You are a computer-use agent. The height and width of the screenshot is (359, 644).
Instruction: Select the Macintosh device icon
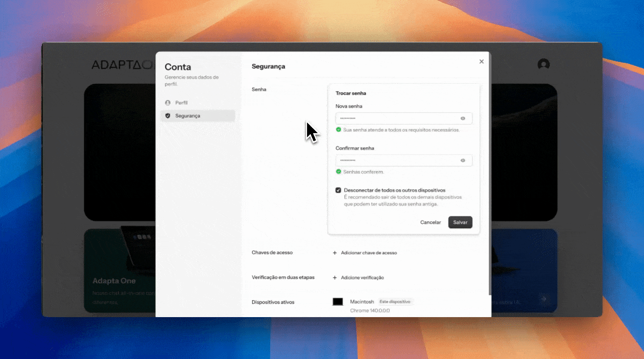tap(338, 302)
